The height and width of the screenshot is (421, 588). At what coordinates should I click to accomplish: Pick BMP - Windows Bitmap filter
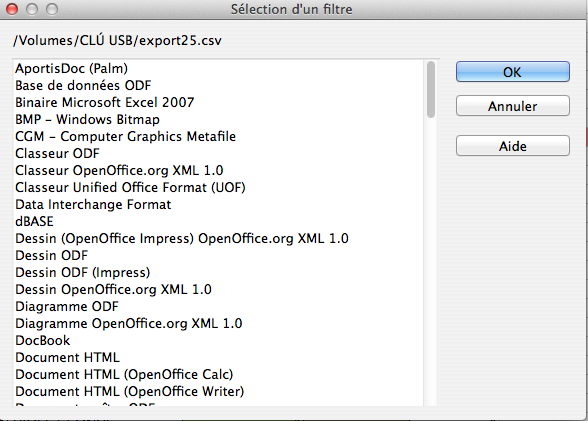pyautogui.click(x=87, y=119)
